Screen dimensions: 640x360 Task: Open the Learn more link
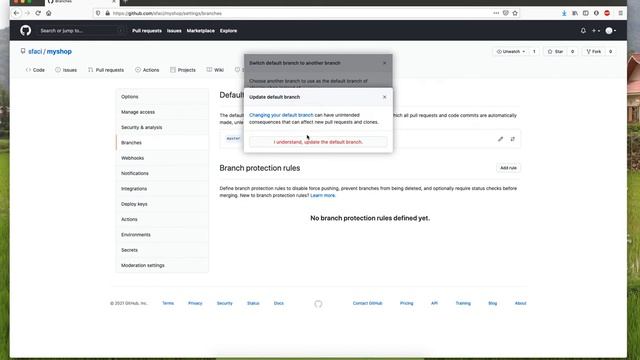click(x=322, y=196)
